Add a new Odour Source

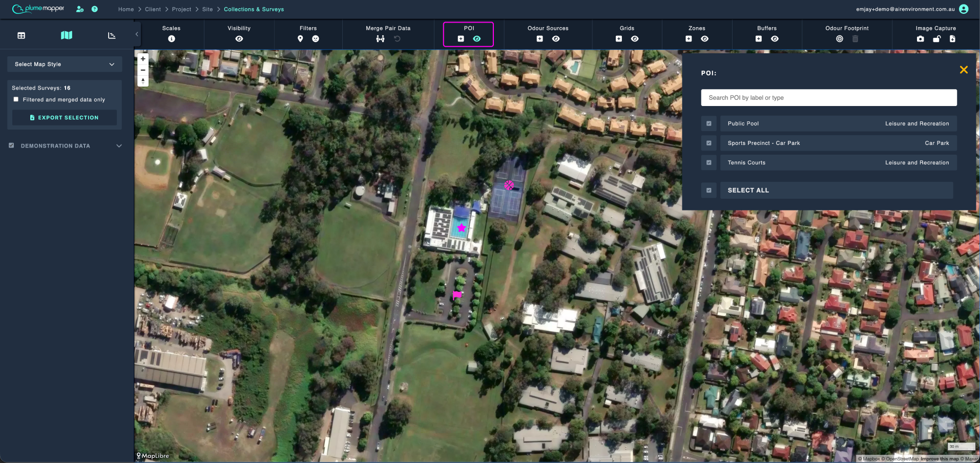coord(539,39)
